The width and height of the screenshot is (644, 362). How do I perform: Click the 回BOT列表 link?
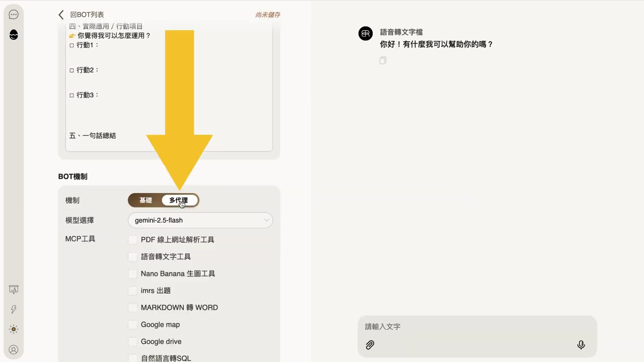(x=87, y=15)
